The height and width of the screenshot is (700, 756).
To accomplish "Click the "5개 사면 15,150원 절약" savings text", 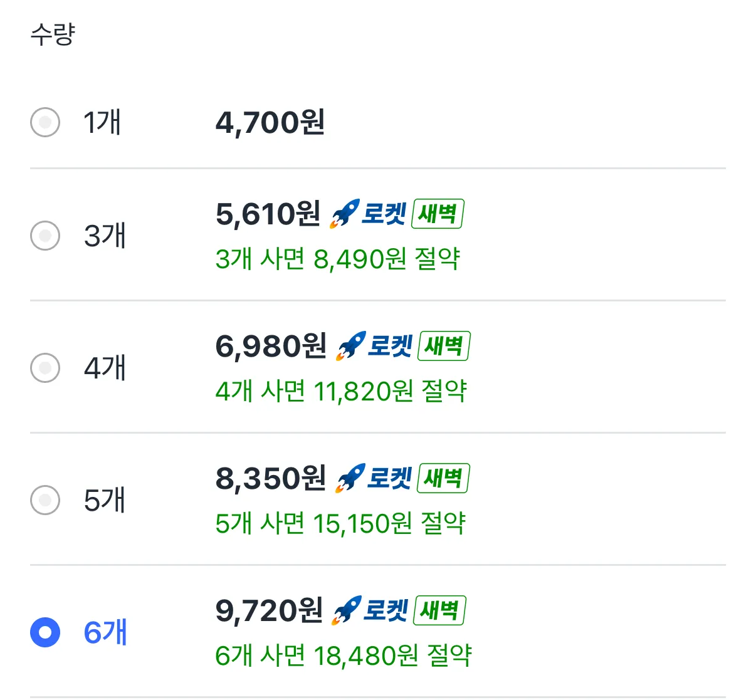I will click(340, 523).
